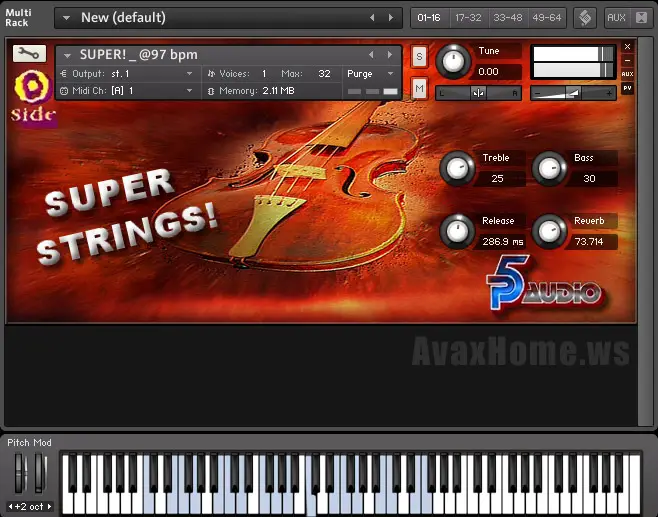Viewport: 658px width, 517px height.
Task: Click the B Side logo
Action: click(x=33, y=98)
